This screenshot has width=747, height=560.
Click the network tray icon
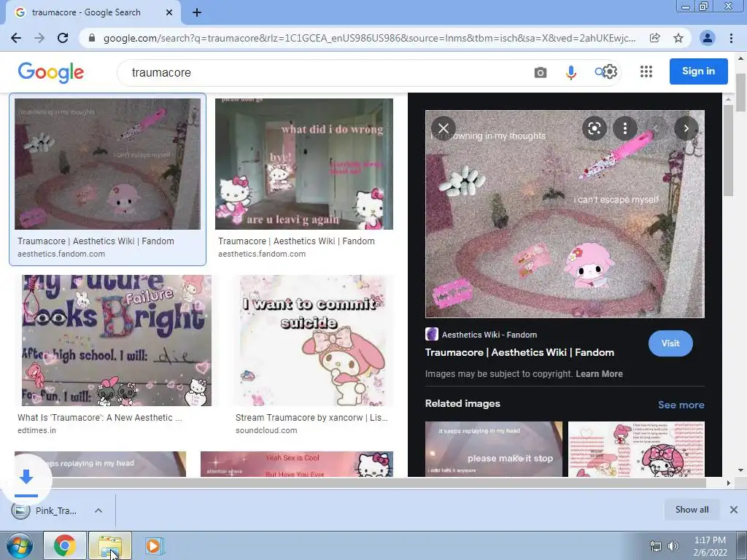pos(656,546)
